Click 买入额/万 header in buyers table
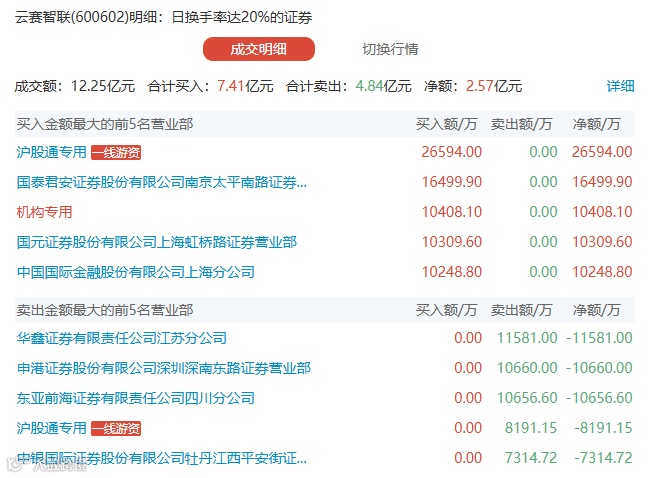The image size is (653, 478). tap(446, 124)
